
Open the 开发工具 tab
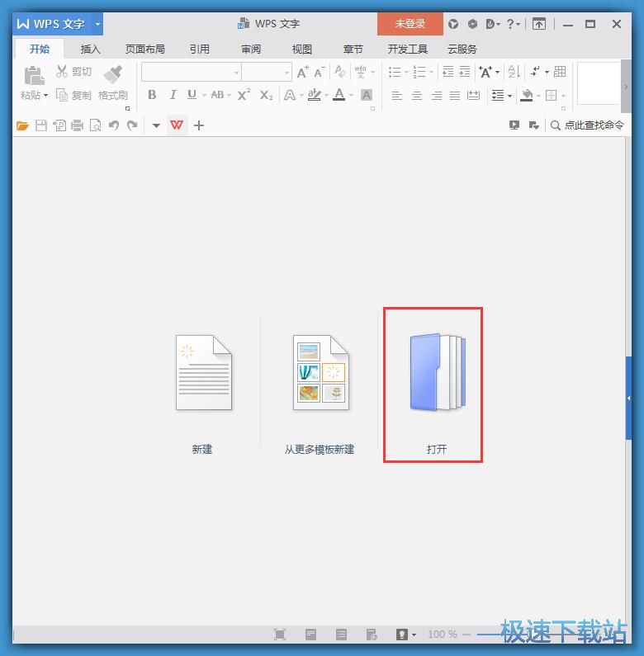tap(407, 49)
